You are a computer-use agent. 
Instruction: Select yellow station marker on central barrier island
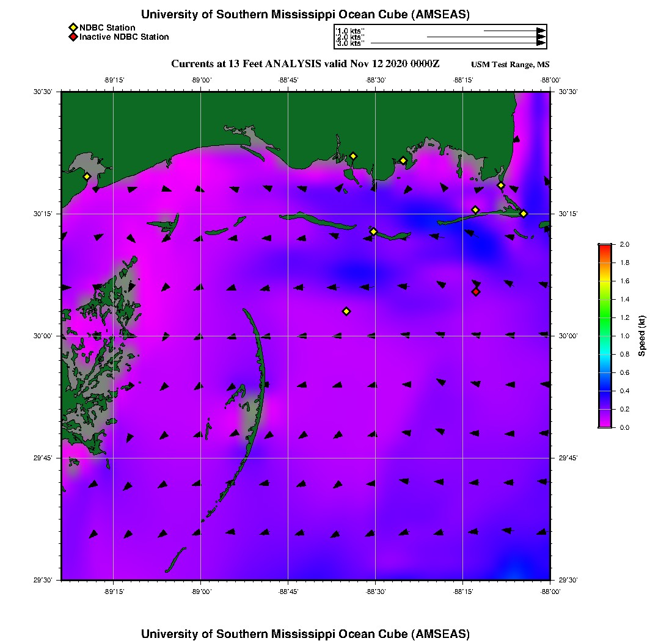point(373,231)
